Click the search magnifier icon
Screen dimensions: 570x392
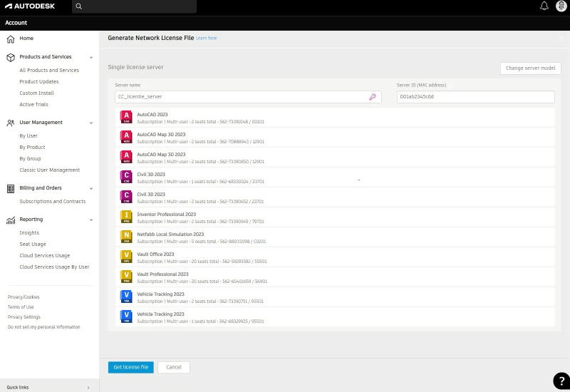tap(79, 6)
